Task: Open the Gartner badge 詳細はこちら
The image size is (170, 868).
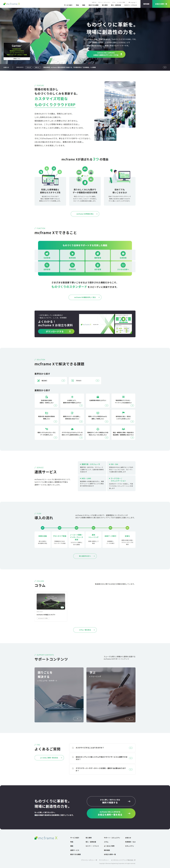Action: pos(17,59)
